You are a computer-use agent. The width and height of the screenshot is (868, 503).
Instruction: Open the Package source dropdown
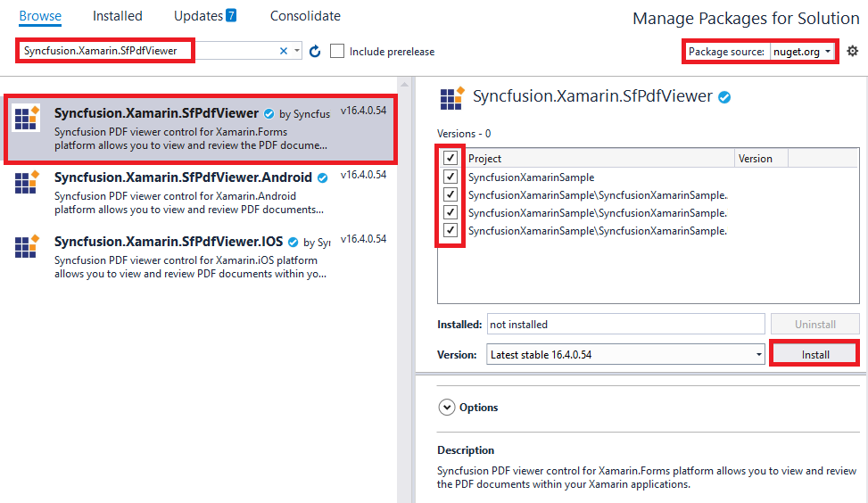[803, 52]
